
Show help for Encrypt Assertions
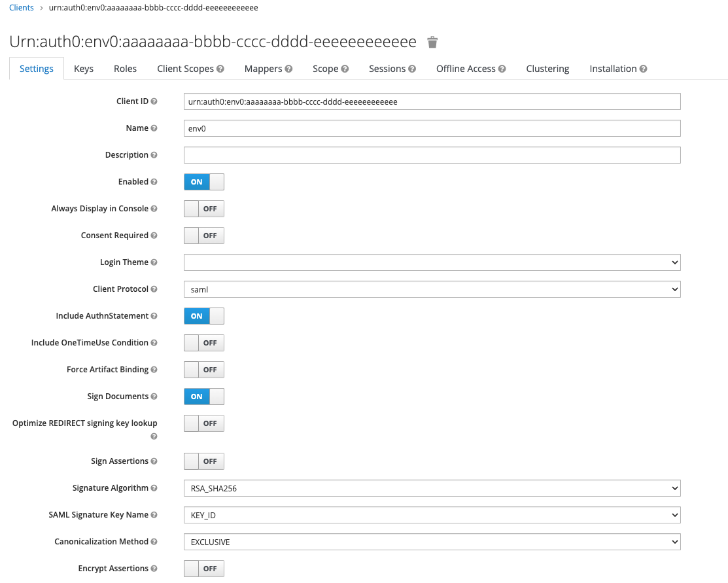(x=154, y=569)
